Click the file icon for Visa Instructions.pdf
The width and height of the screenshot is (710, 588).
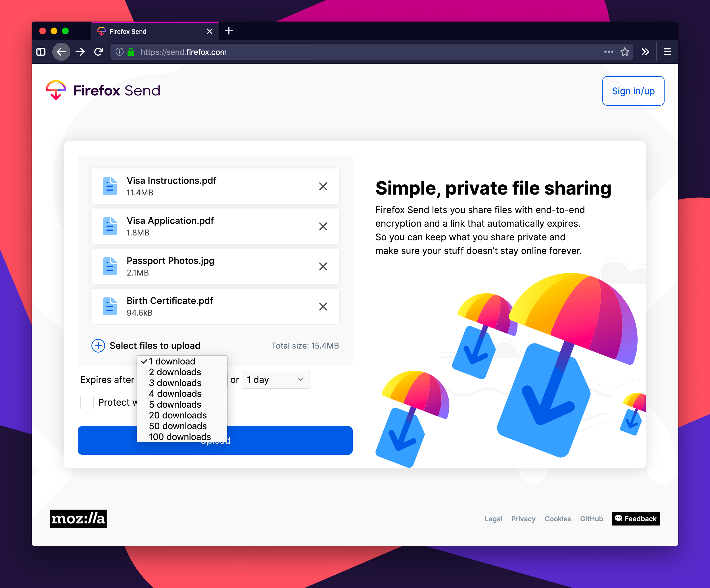point(110,186)
